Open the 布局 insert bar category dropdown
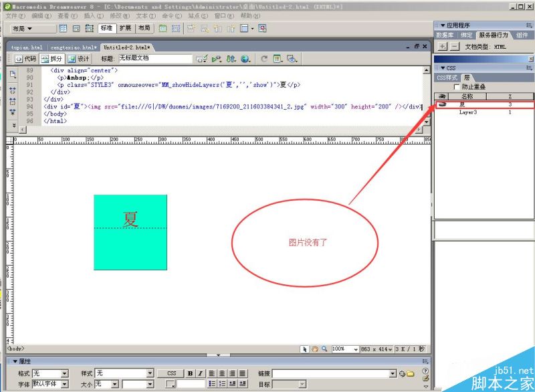This screenshot has width=535, height=392. (x=32, y=29)
